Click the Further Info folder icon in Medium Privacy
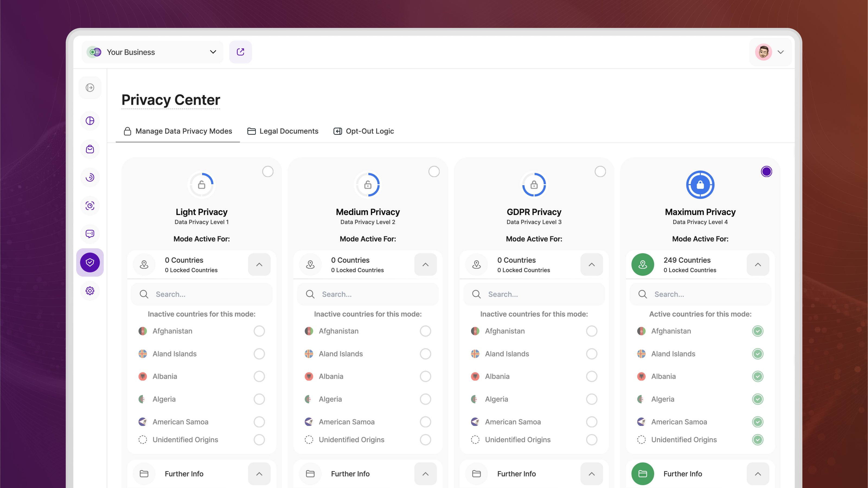The image size is (868, 488). [x=310, y=474]
